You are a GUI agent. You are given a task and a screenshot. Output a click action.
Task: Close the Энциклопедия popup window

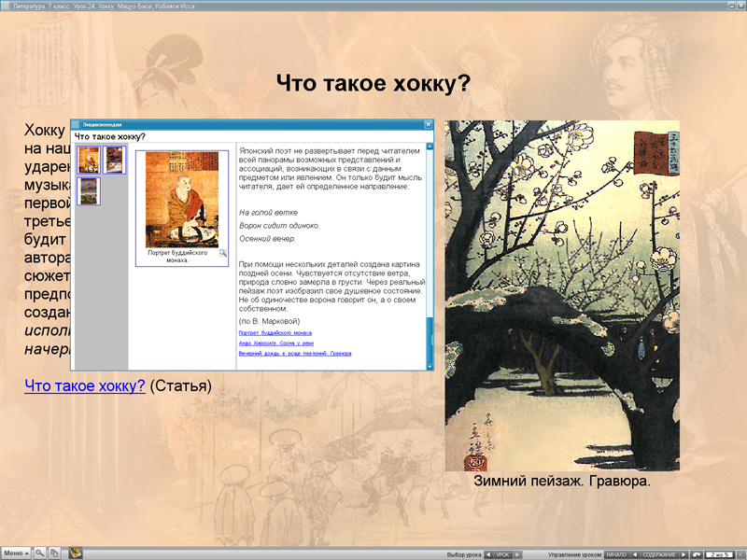(x=429, y=122)
